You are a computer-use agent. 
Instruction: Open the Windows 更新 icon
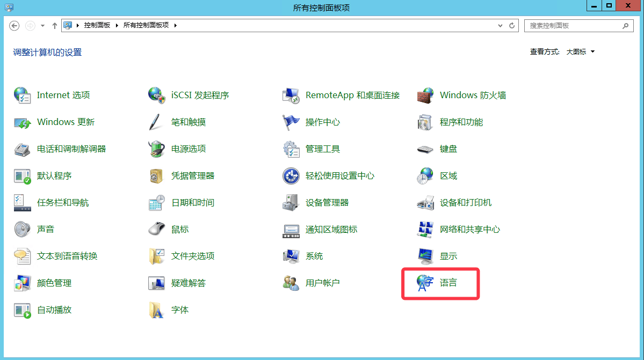(22, 122)
